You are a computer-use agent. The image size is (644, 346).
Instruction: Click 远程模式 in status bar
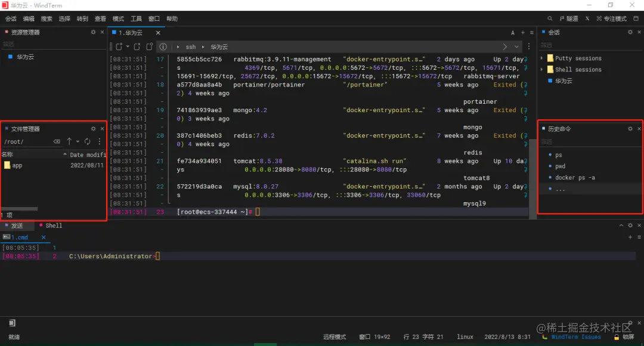335,336
